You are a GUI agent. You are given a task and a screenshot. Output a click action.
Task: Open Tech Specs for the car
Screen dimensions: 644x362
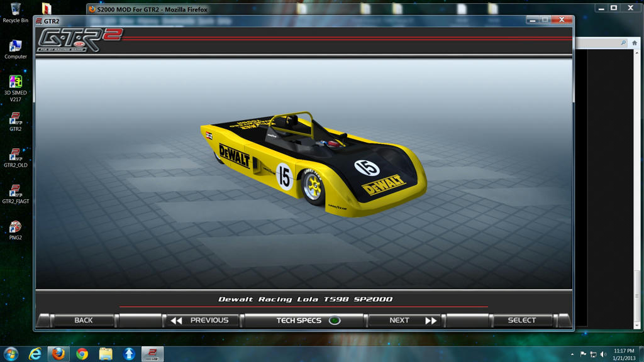coord(304,320)
